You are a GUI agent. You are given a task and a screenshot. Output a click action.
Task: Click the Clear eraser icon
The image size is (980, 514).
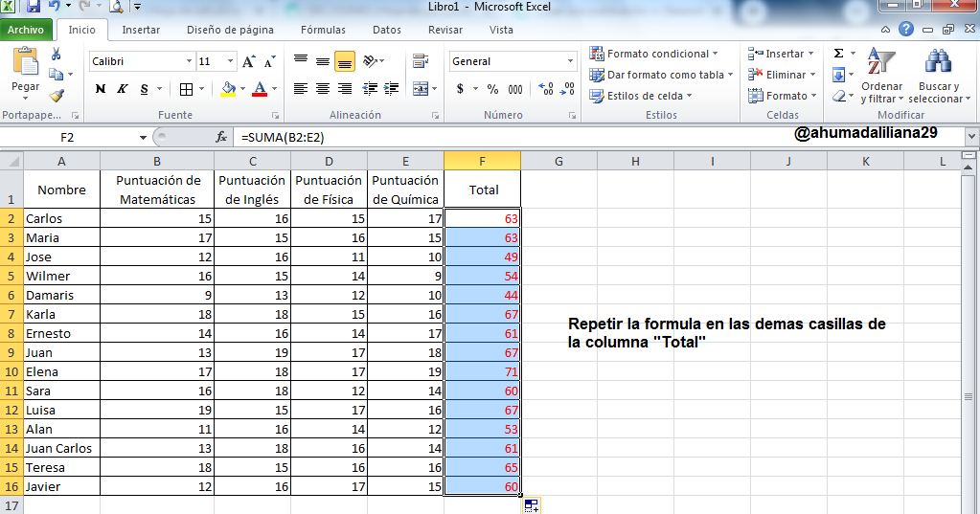839,96
